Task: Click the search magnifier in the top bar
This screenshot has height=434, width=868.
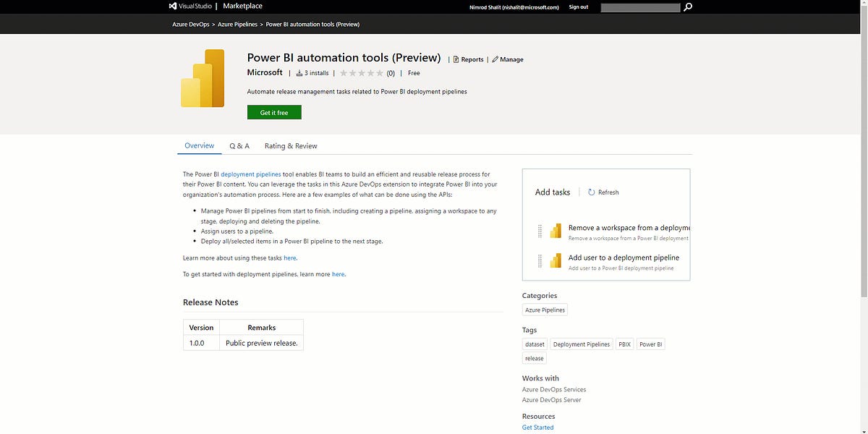Action: pos(686,7)
